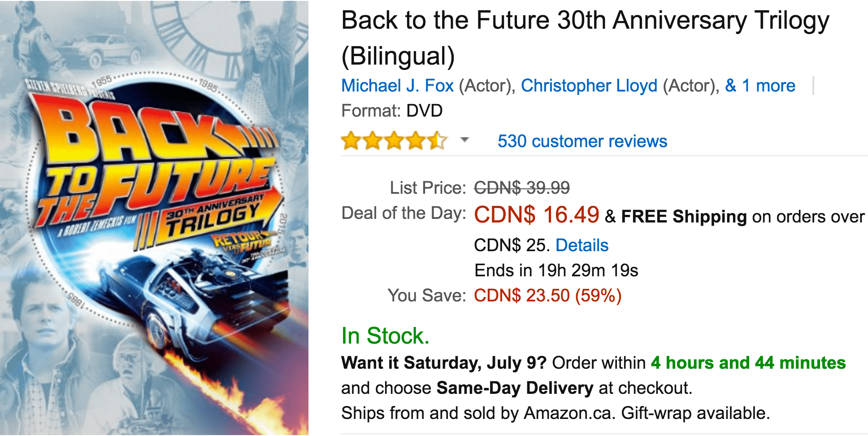Click the struck-through list price CDN$ 39.99
Viewport: 868px width, 436px height.
tap(522, 187)
